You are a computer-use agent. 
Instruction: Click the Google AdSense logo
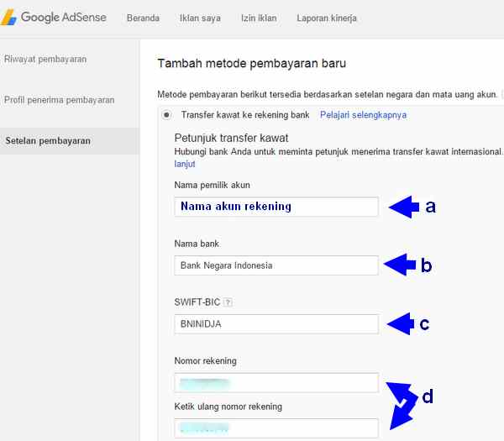pyautogui.click(x=54, y=17)
